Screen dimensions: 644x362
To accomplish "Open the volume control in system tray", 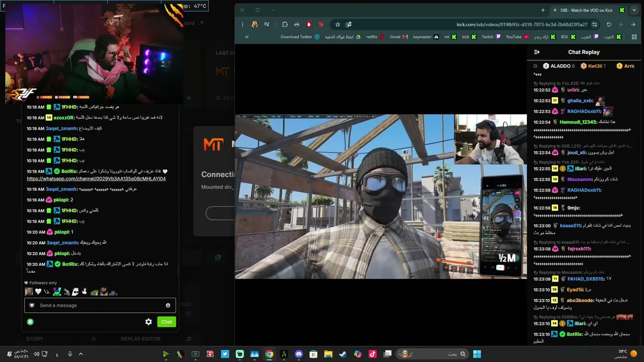I will coord(36,354).
